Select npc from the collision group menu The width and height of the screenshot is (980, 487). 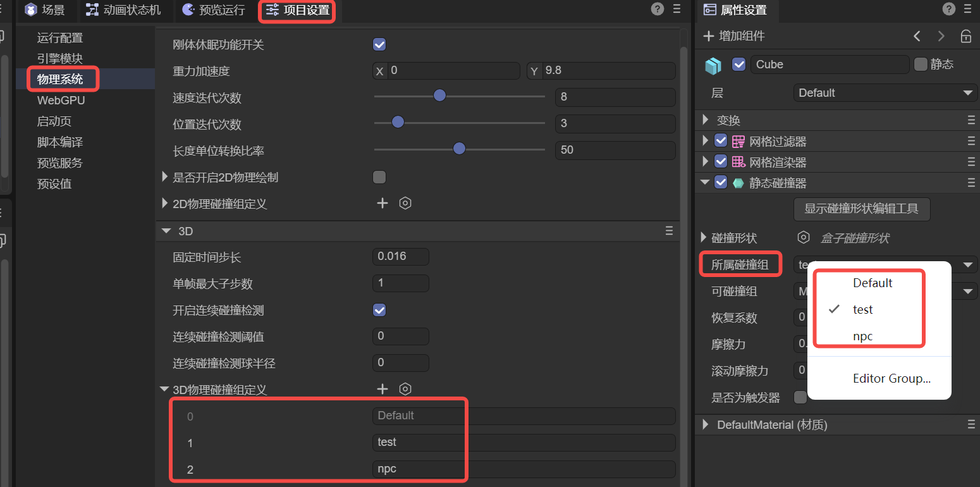(x=862, y=336)
